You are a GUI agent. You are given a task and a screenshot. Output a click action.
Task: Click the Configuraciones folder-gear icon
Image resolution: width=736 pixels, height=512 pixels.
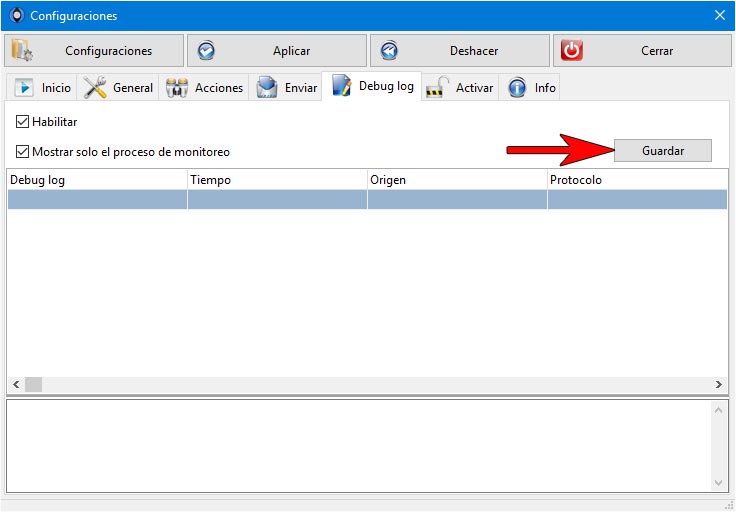tap(22, 51)
